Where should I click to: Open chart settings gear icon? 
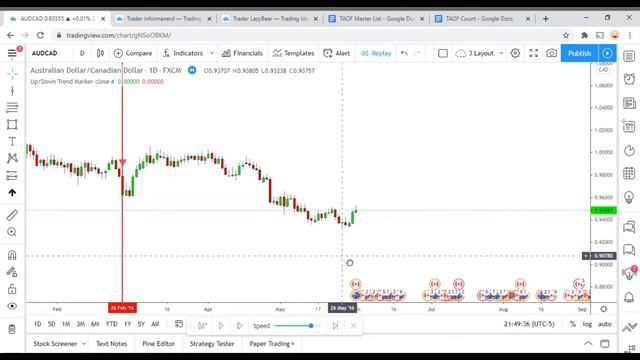pos(515,53)
